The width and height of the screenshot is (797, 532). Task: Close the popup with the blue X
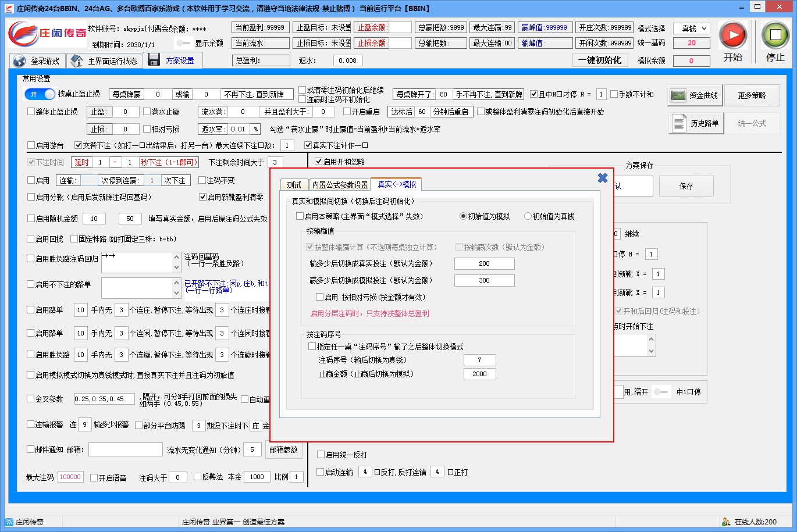click(603, 178)
